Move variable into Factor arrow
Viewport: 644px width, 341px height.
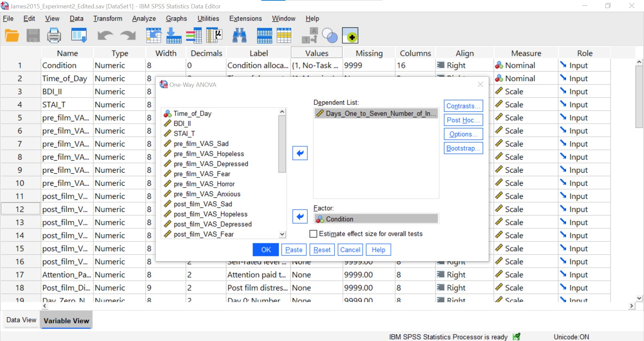pyautogui.click(x=300, y=217)
